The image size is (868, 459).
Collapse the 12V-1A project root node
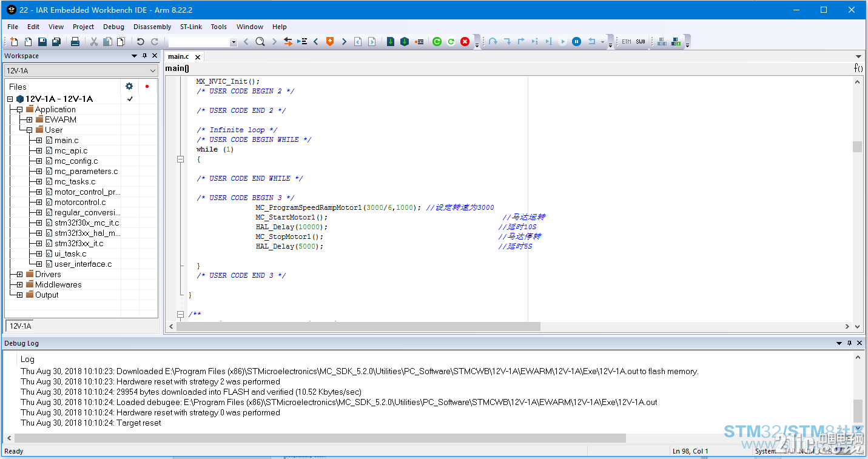(10, 99)
